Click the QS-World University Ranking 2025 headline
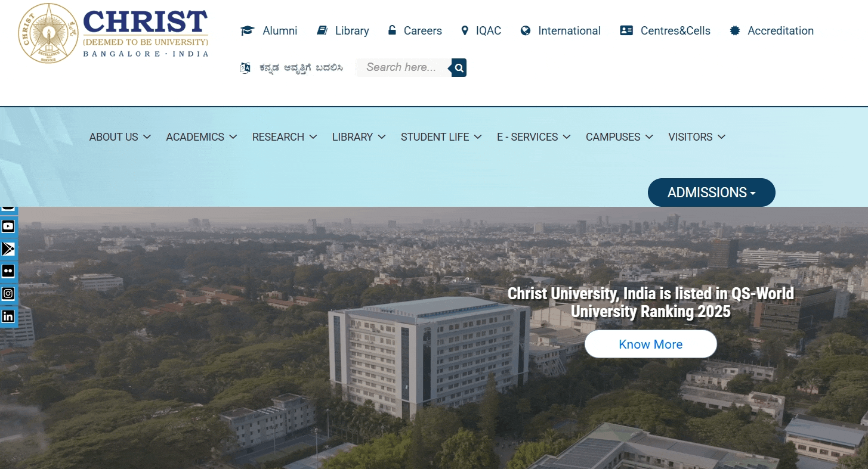This screenshot has height=469, width=868. [651, 303]
